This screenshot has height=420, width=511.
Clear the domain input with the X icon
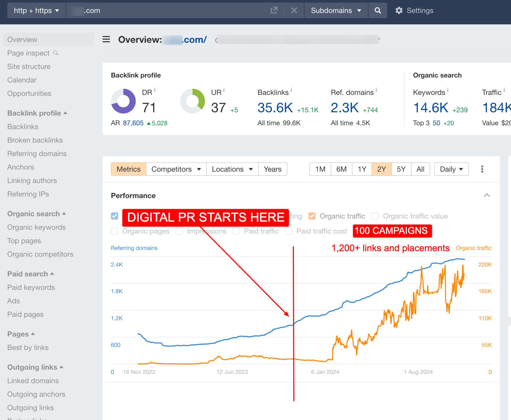(x=294, y=10)
